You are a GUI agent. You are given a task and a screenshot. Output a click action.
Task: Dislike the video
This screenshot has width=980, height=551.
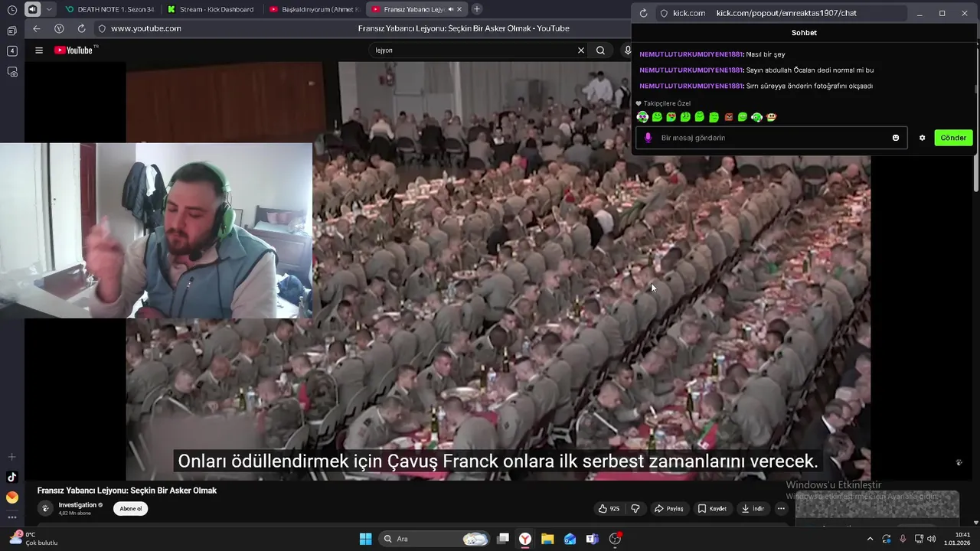tap(635, 509)
